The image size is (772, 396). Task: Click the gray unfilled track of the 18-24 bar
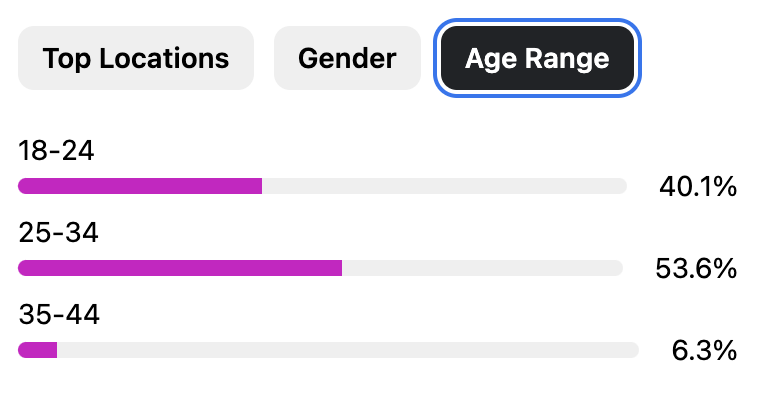[445, 186]
